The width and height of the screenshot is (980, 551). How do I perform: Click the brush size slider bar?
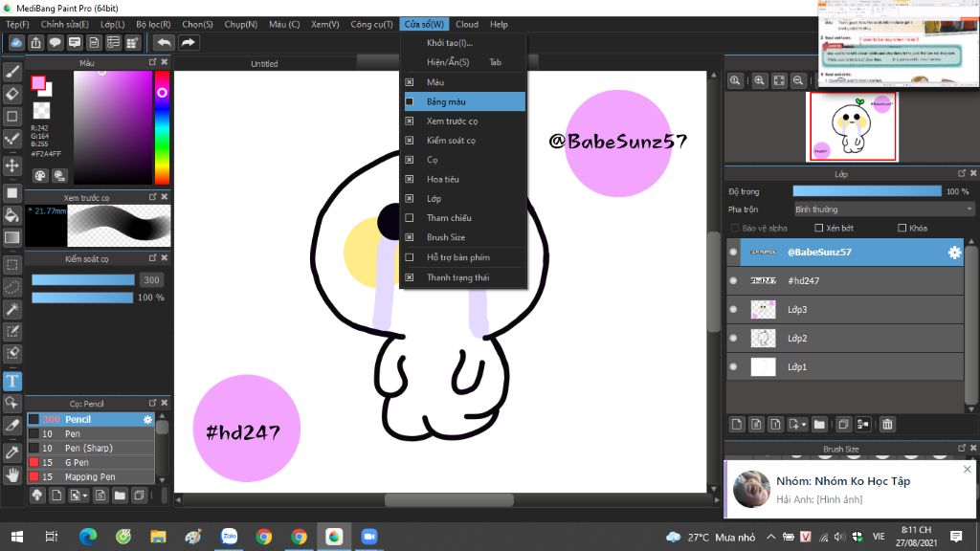(x=83, y=280)
